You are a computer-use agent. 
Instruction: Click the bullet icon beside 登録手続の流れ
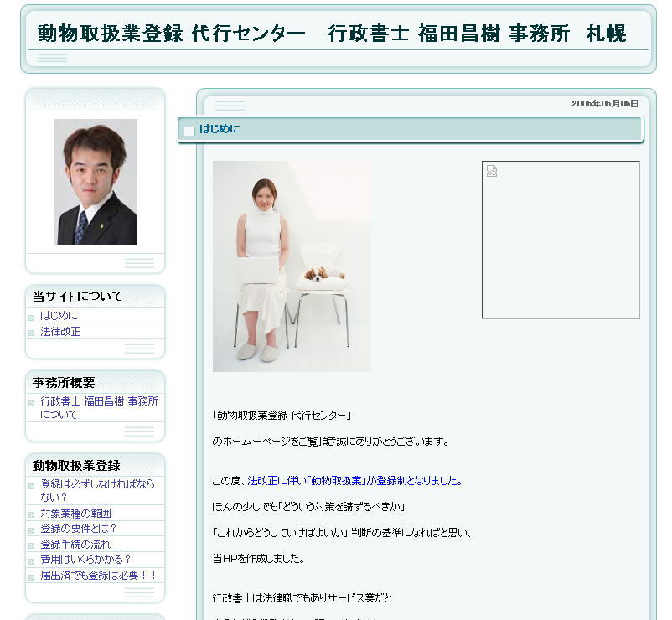(31, 545)
